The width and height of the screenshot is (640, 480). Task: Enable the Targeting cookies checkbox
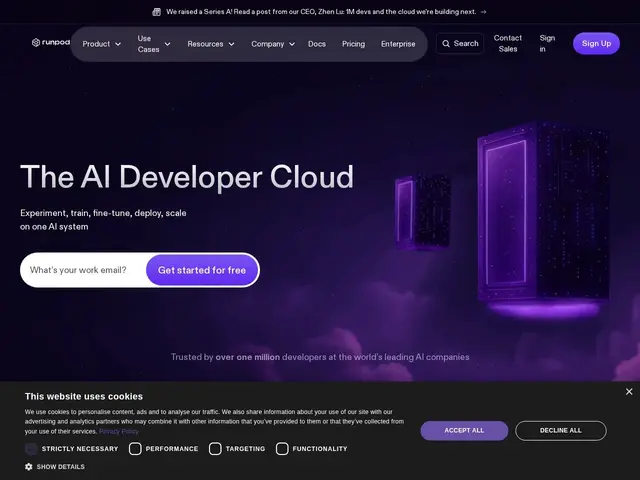(215, 449)
